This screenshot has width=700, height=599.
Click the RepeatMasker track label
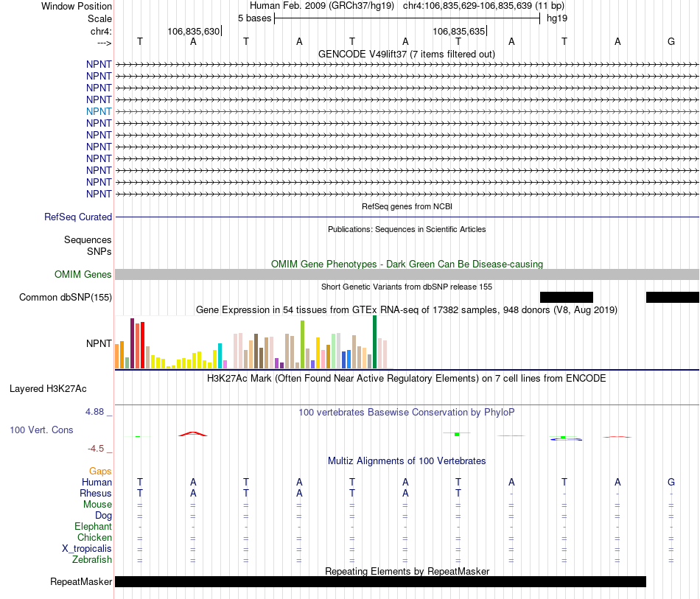[x=81, y=581]
